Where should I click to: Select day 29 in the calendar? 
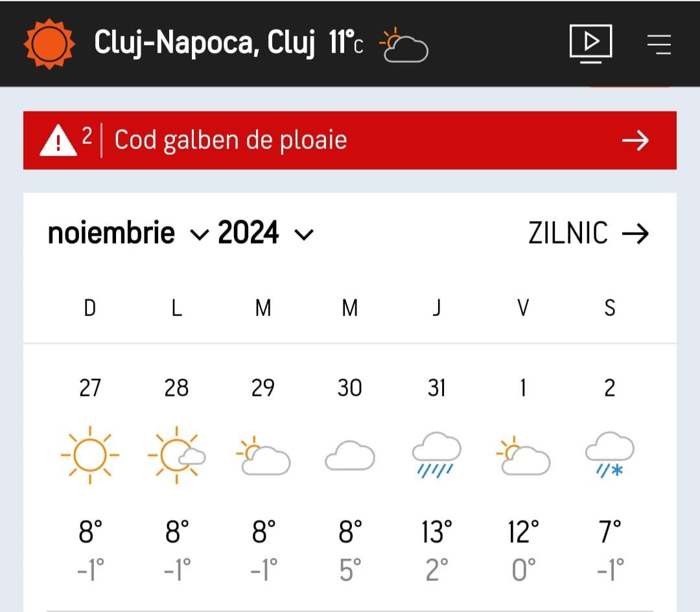(x=262, y=388)
